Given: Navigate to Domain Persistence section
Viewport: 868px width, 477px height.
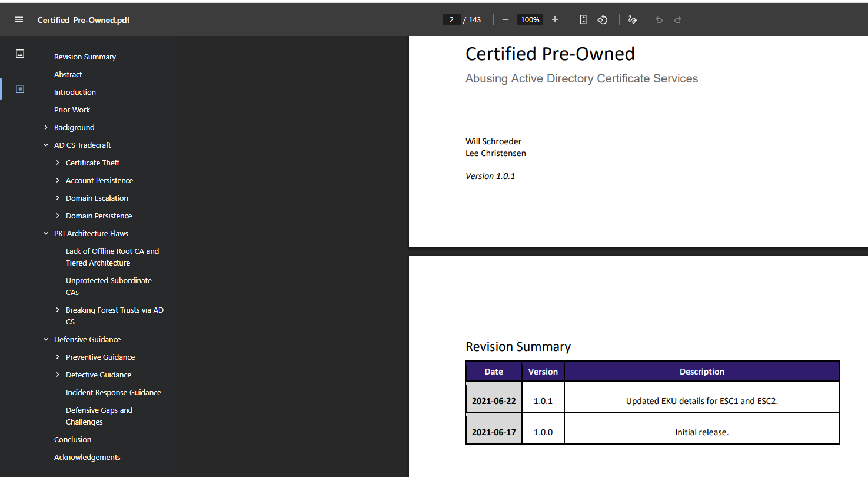Looking at the screenshot, I should click(x=99, y=216).
